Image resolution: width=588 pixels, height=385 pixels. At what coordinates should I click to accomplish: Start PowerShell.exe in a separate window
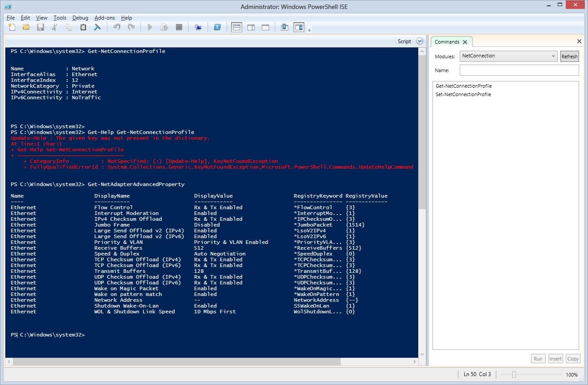(217, 28)
